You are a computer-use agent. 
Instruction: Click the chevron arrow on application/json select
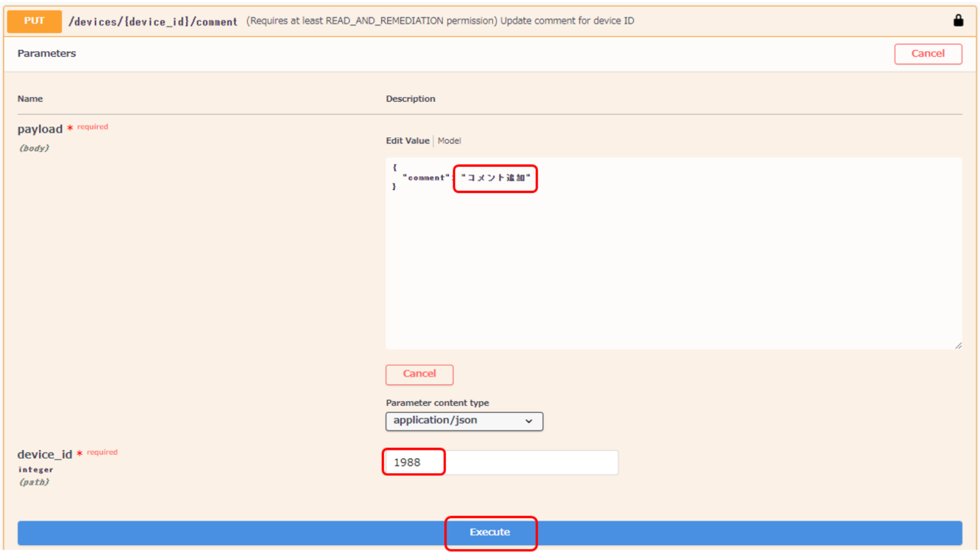click(x=529, y=421)
